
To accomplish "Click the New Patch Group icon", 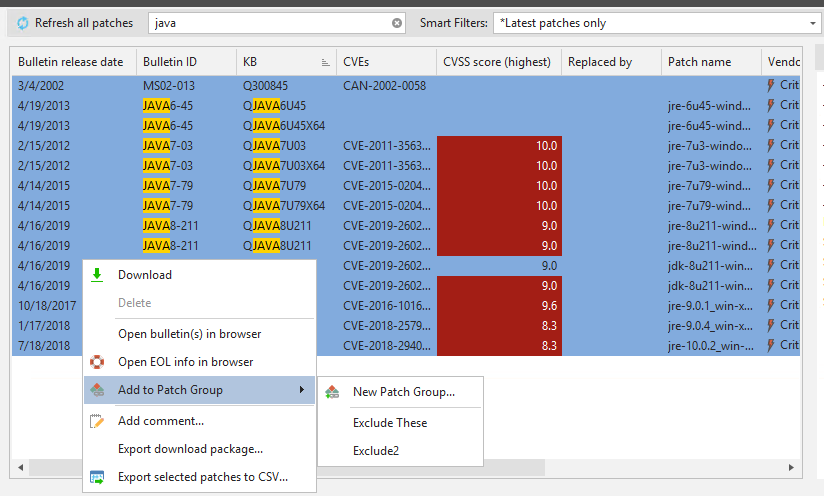I will tap(332, 392).
